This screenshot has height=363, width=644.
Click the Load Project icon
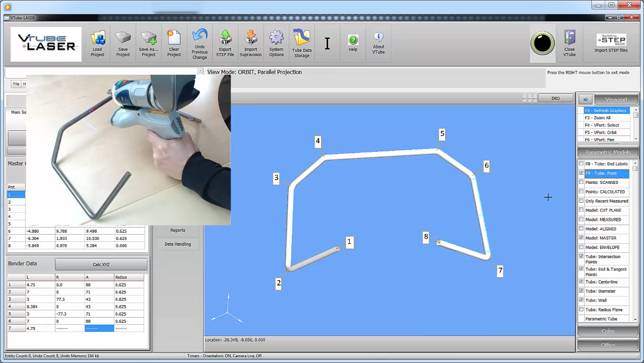click(97, 43)
